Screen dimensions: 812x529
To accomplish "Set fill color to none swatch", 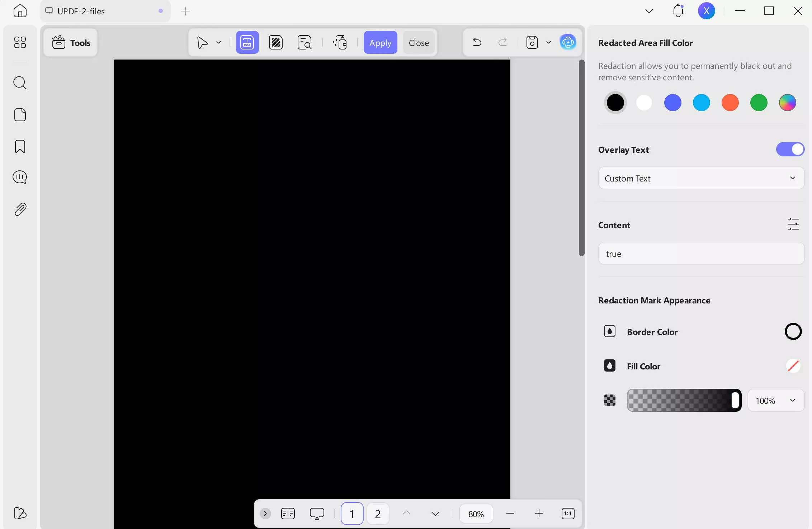I will click(x=793, y=366).
